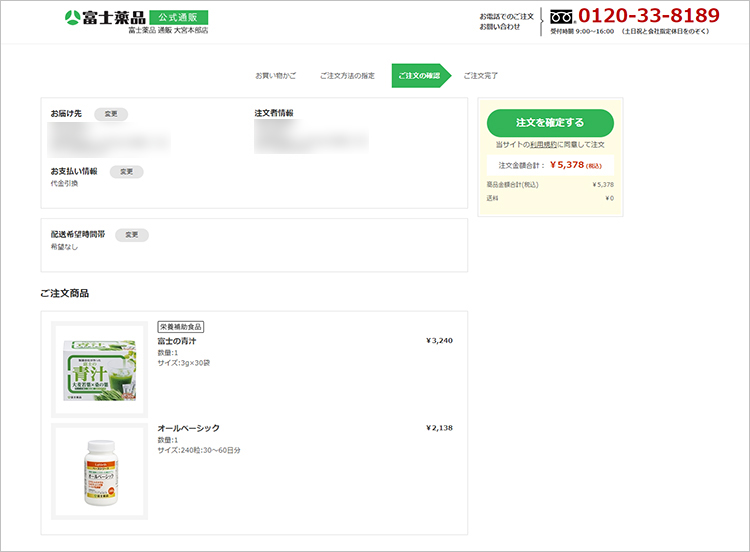Click 変更 next to お支払い情報
The image size is (750, 552).
tap(127, 172)
